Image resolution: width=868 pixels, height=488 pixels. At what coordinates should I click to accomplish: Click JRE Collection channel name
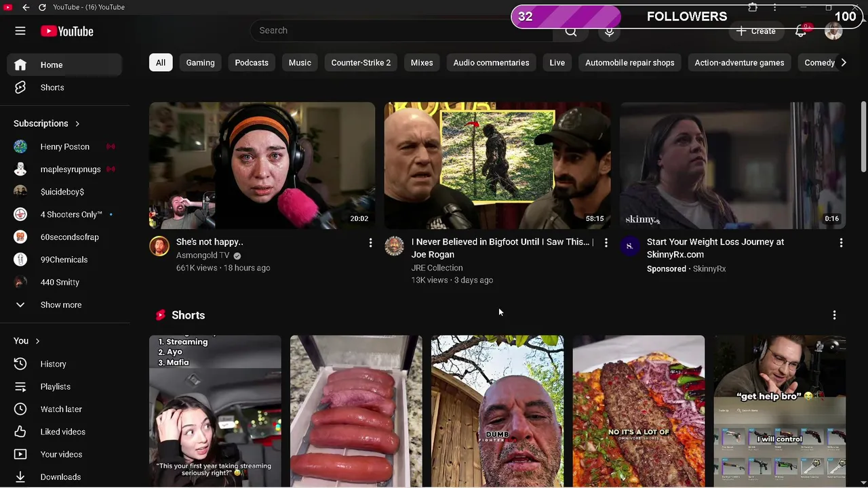click(x=437, y=268)
